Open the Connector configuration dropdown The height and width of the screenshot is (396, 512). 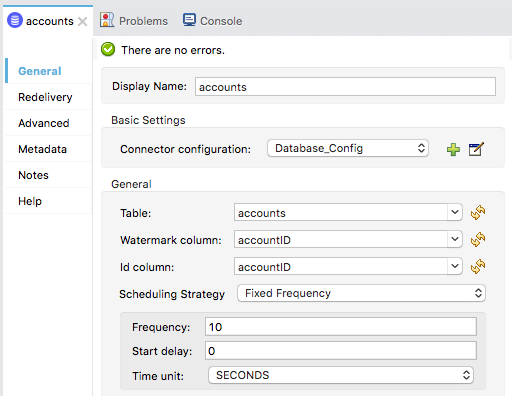pos(348,148)
